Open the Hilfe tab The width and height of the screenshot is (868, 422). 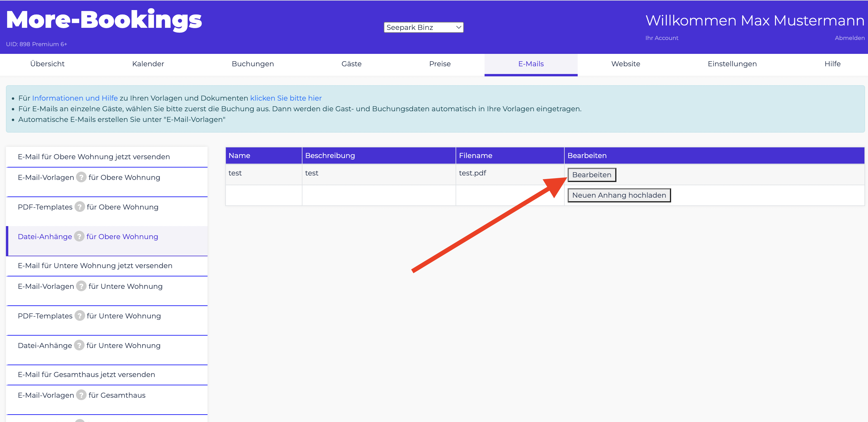coord(832,64)
